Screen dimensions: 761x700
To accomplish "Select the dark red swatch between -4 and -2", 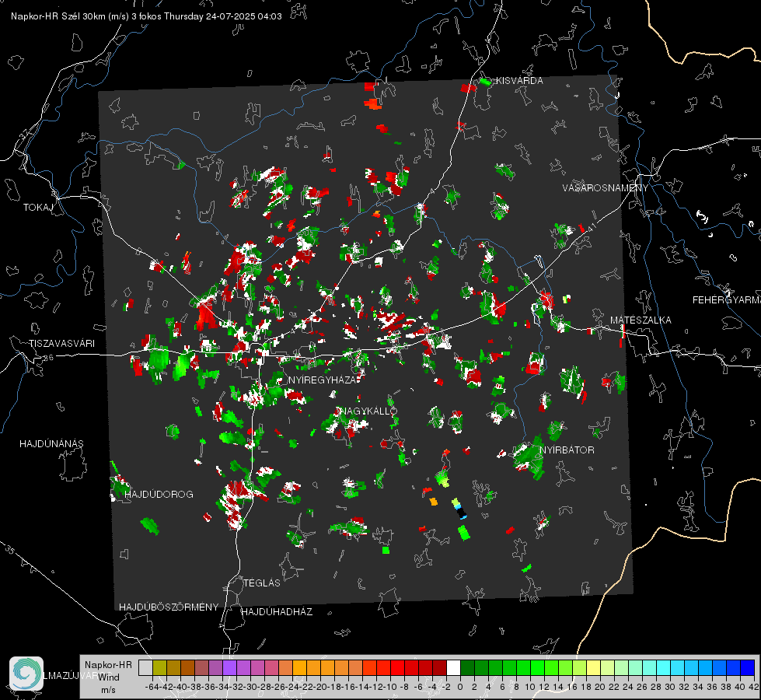I will 439,667.
